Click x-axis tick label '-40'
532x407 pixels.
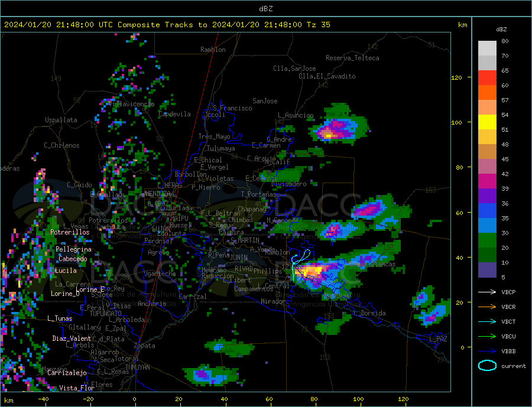tap(43, 399)
